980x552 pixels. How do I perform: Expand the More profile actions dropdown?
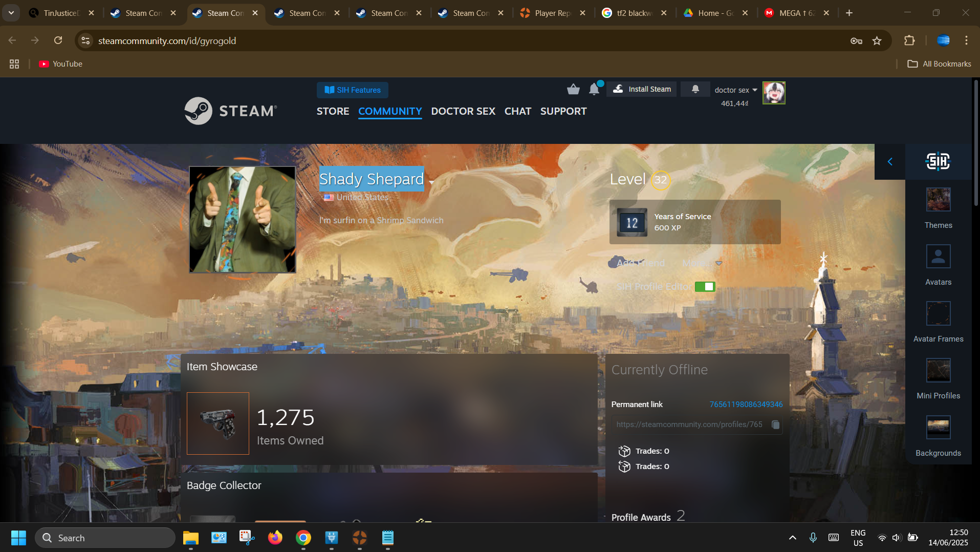[702, 263]
